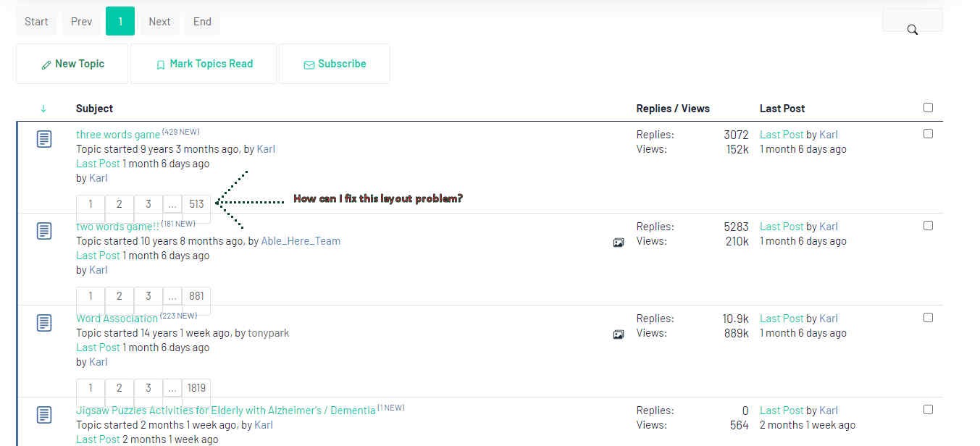Click the topic icon beside three words game

coord(44,139)
